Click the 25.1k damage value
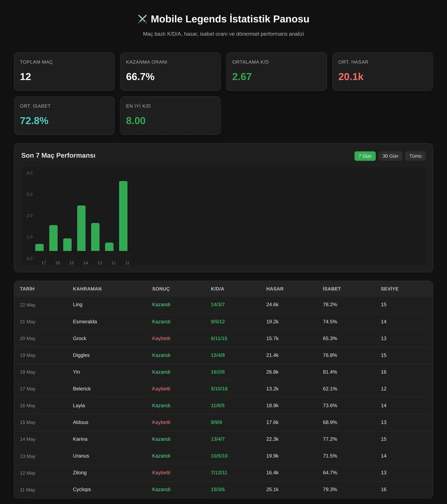Screen dimensions: 447x504 [x=272, y=489]
